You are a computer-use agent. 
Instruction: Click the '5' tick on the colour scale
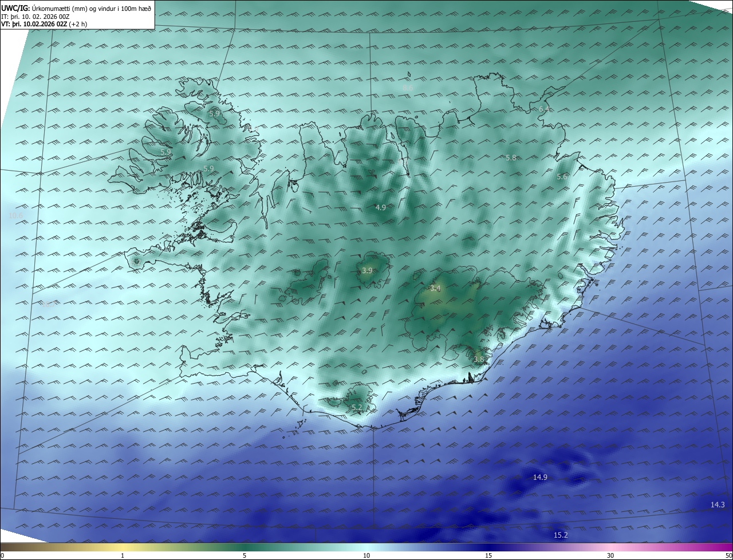click(245, 555)
